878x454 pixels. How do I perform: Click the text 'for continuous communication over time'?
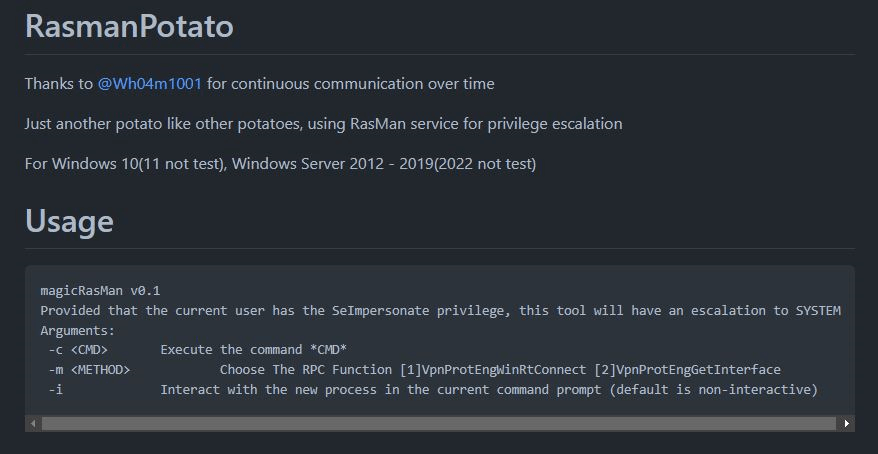point(351,84)
